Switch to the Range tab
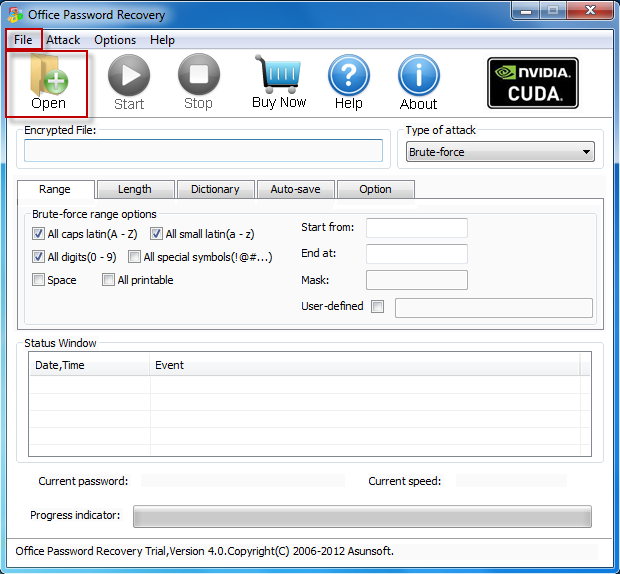620x574 pixels. pos(55,189)
